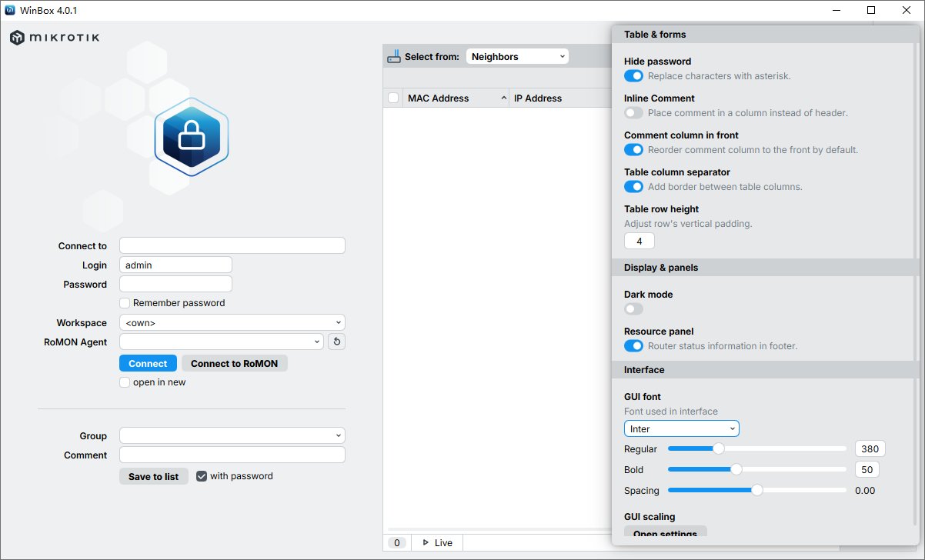Click the MikroTik logo
Image resolution: width=925 pixels, height=560 pixels.
click(x=55, y=38)
